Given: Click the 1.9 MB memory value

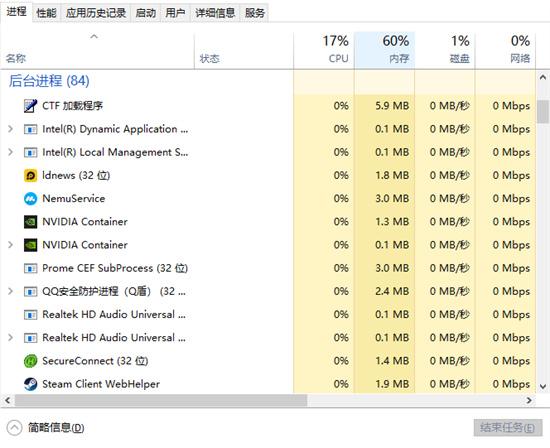Looking at the screenshot, I should [392, 384].
